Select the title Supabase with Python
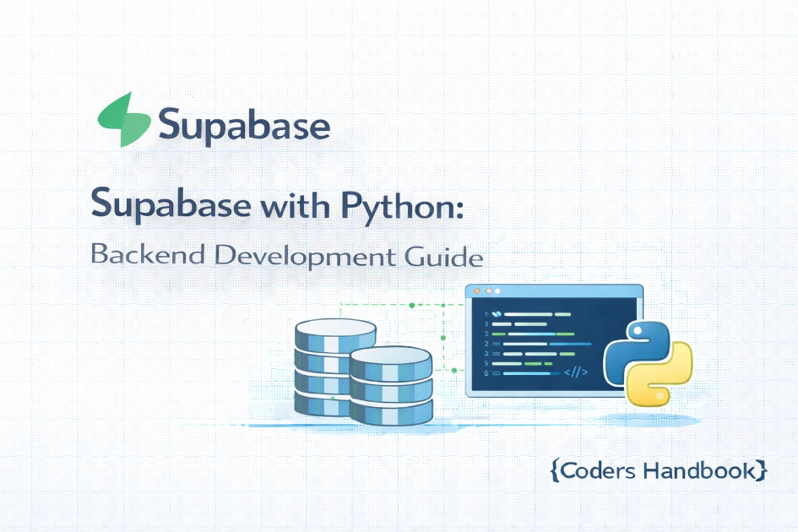798x532 pixels. click(279, 204)
